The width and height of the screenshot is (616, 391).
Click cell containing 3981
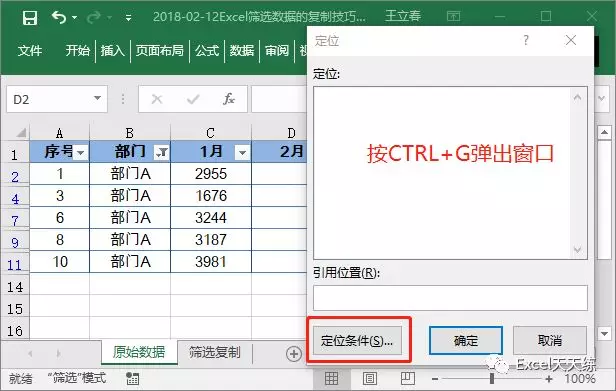click(x=211, y=262)
